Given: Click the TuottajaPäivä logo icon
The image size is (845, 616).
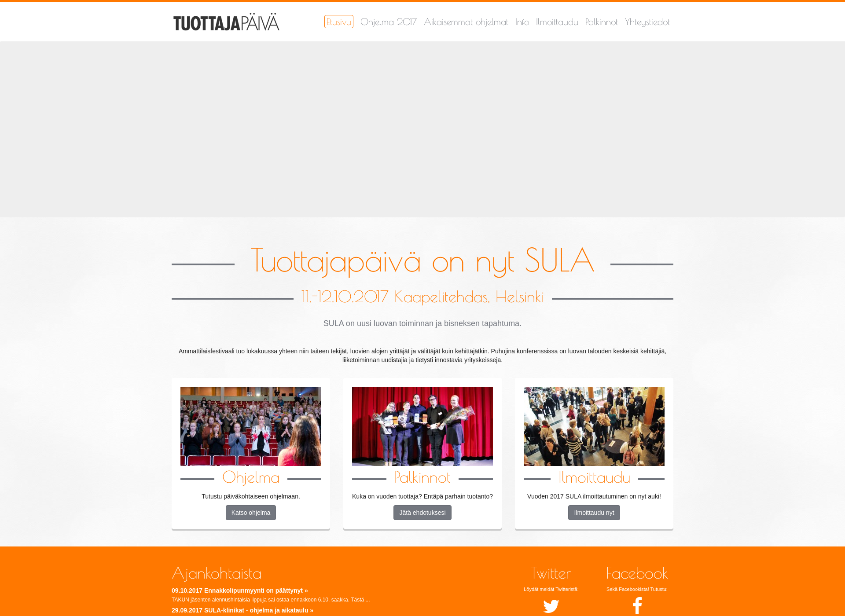Looking at the screenshot, I should point(226,21).
